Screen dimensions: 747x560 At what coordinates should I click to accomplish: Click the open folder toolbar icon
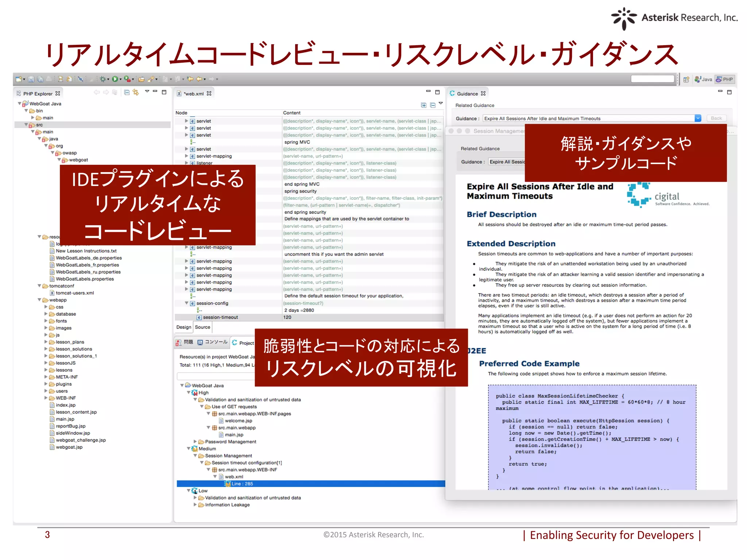[x=141, y=79]
